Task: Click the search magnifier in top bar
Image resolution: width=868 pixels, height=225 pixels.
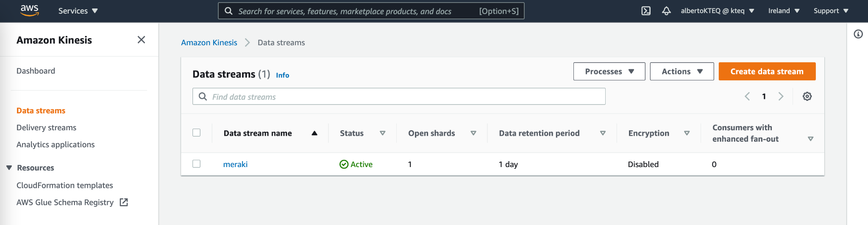Action: [x=228, y=11]
